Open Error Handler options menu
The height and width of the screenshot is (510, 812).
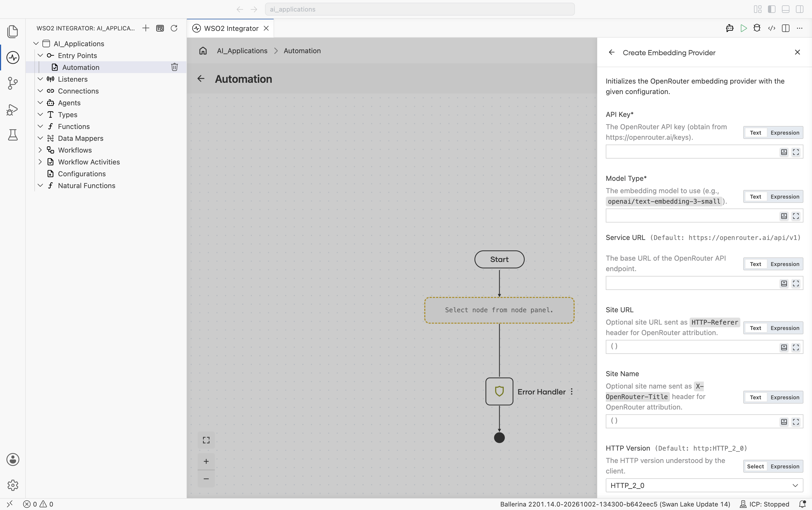coord(572,392)
